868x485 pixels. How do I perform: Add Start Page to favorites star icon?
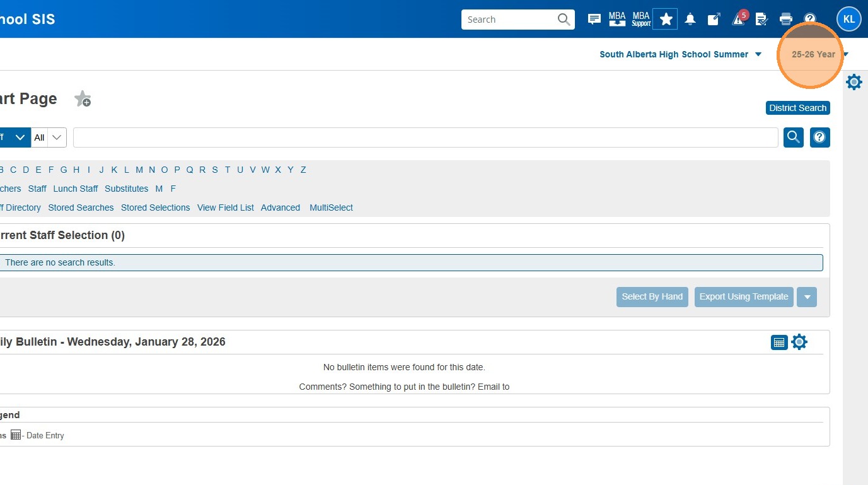pos(83,99)
